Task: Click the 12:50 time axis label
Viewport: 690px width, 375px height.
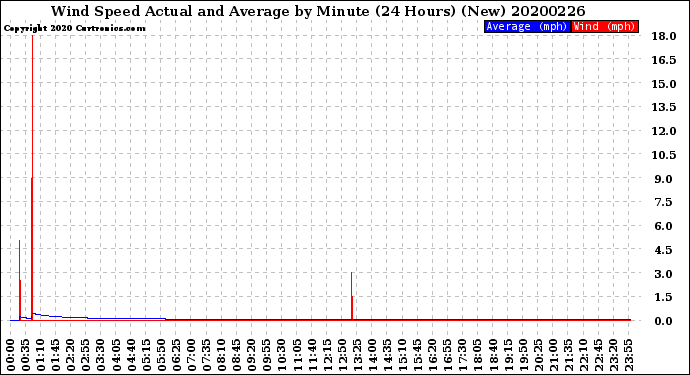Action: click(x=342, y=355)
